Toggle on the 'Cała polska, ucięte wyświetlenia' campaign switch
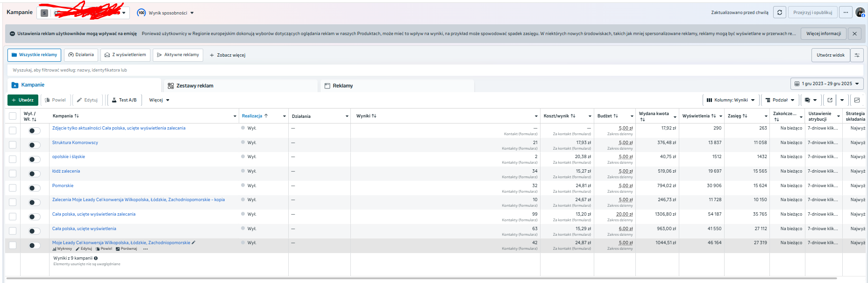The height and width of the screenshot is (283, 868). coord(34,231)
